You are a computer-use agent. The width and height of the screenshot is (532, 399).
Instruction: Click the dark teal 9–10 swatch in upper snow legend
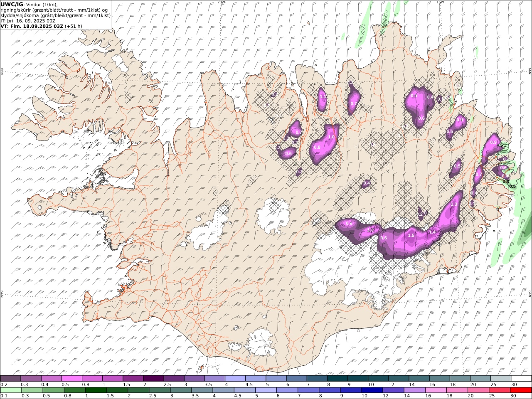[x=357, y=378]
